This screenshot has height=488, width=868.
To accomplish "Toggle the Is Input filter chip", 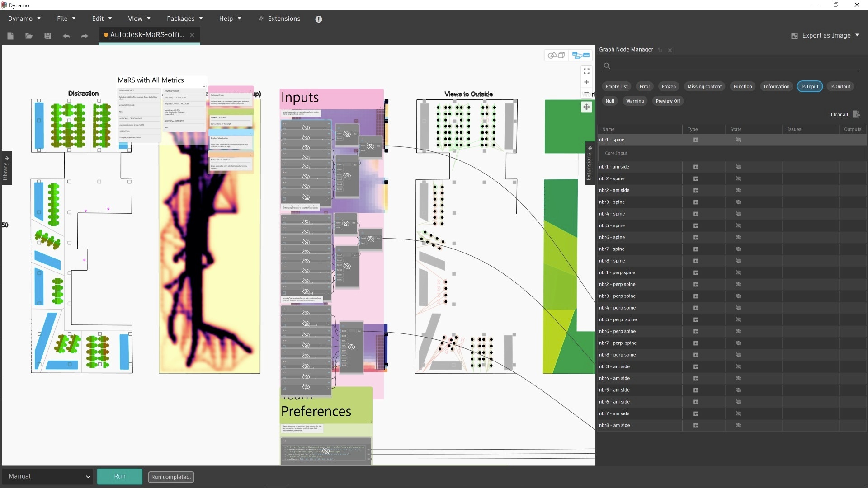I will pyautogui.click(x=809, y=86).
